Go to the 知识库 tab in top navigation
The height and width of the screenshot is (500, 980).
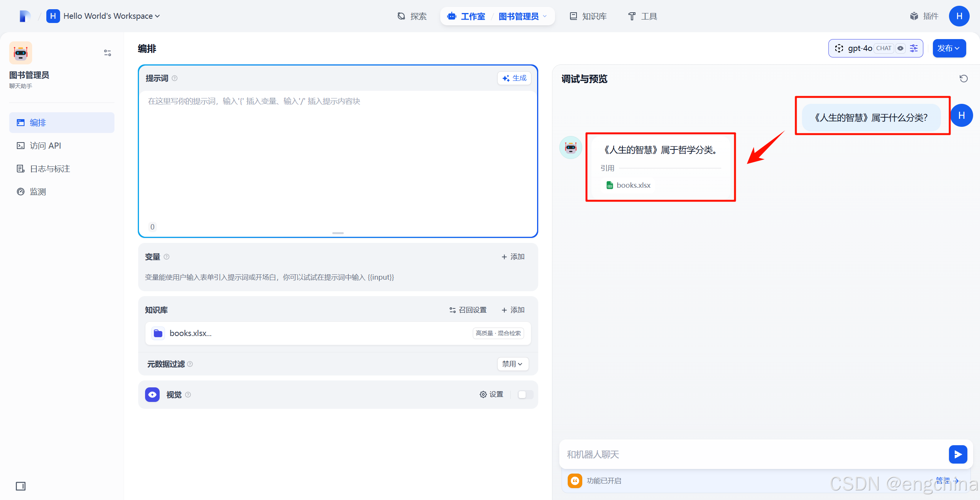[x=588, y=16]
